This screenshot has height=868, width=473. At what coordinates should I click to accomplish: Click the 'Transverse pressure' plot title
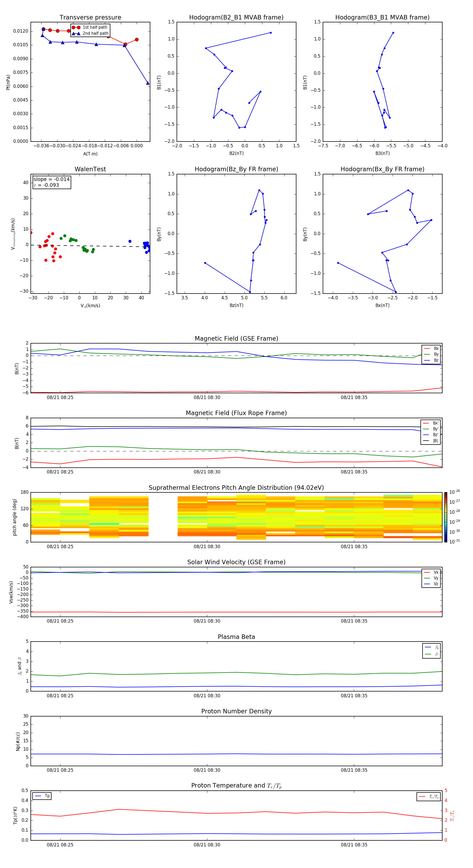pos(90,18)
